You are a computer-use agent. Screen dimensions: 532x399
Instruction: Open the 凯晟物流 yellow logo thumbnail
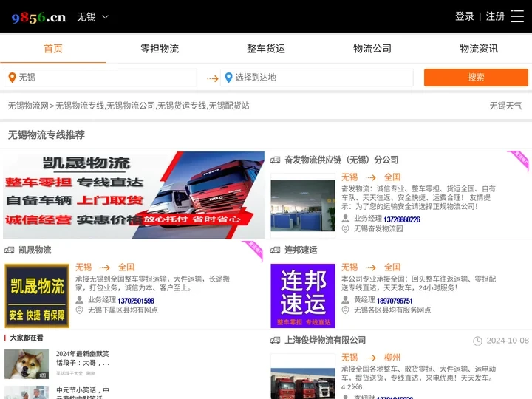(x=37, y=296)
